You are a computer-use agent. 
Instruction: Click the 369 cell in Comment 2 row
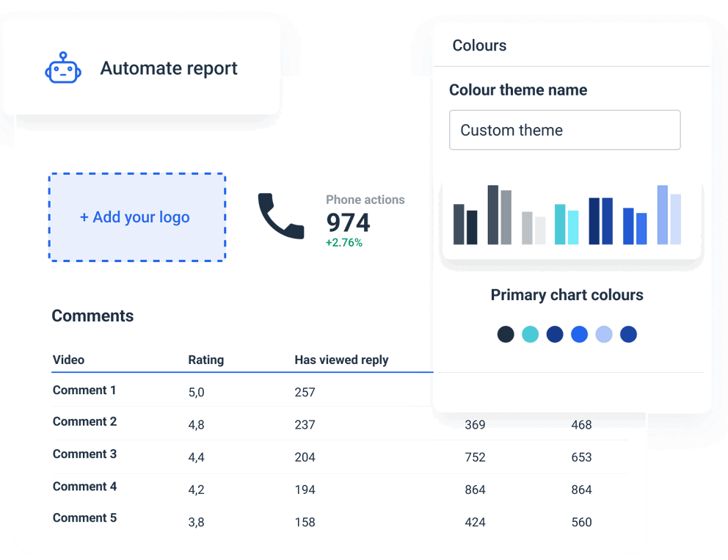[475, 425]
